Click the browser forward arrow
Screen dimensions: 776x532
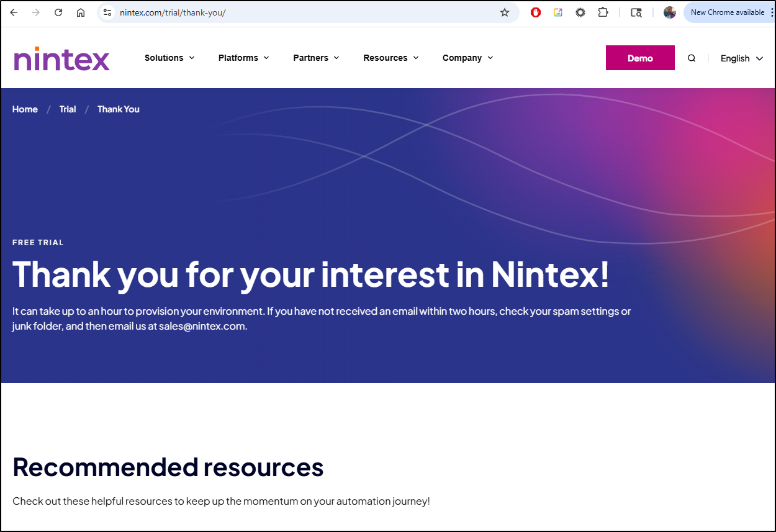[x=36, y=12]
